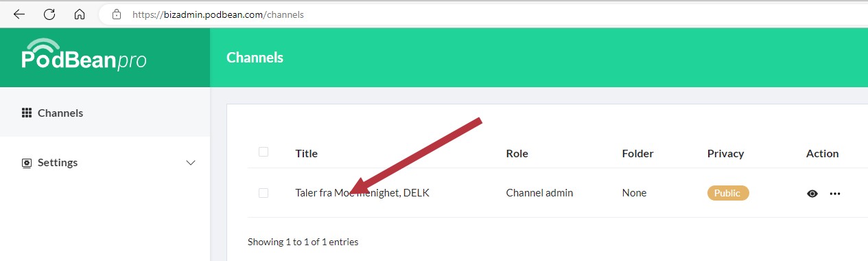
Task: Open the three-dots action menu for channel
Action: click(834, 194)
